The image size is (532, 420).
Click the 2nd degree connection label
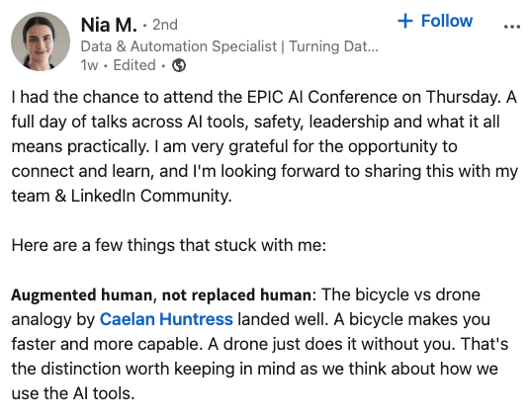tap(165, 25)
